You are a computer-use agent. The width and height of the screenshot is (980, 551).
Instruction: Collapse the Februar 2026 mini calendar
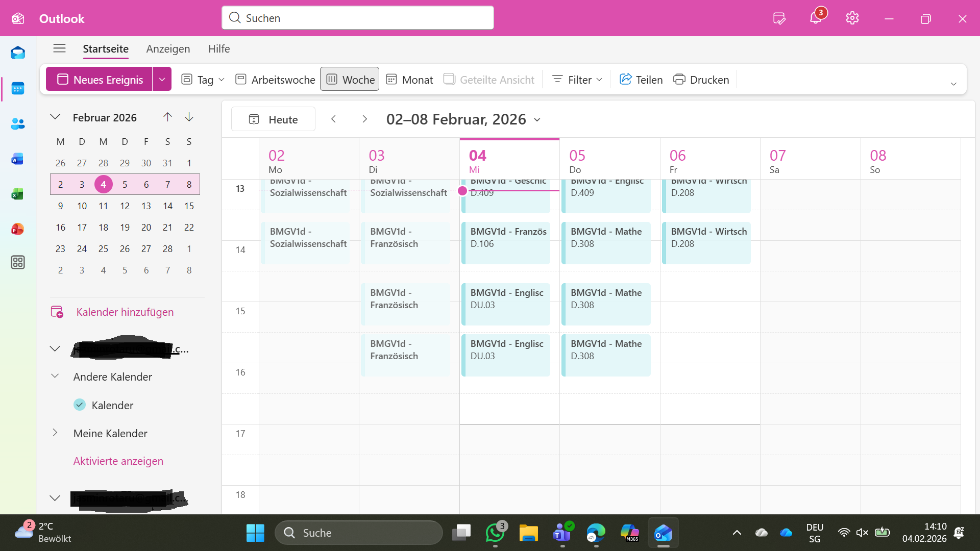tap(55, 117)
